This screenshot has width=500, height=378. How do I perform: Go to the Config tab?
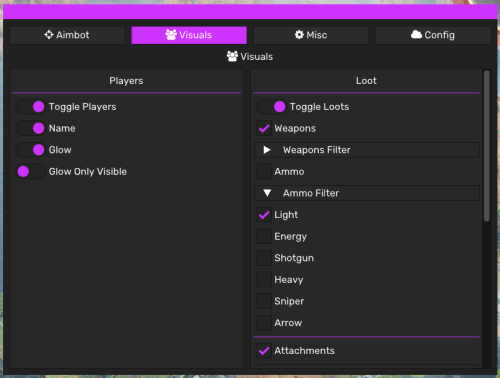(433, 35)
